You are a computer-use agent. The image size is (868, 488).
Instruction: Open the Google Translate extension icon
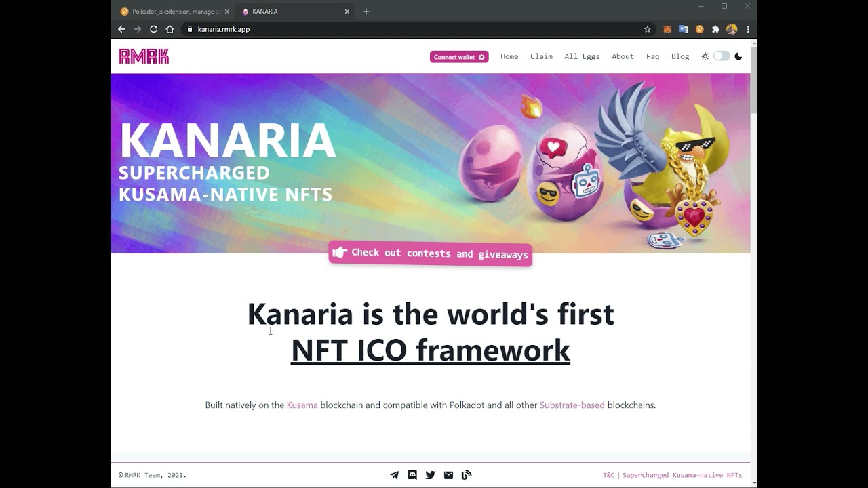point(684,29)
